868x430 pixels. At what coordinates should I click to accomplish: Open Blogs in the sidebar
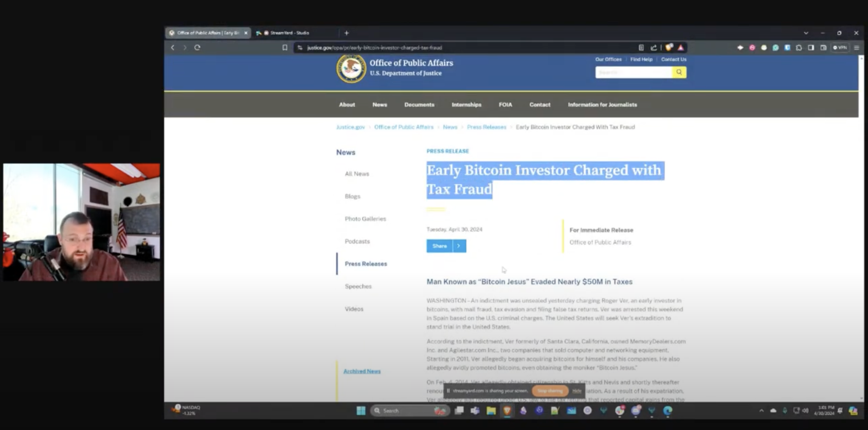[x=353, y=196]
